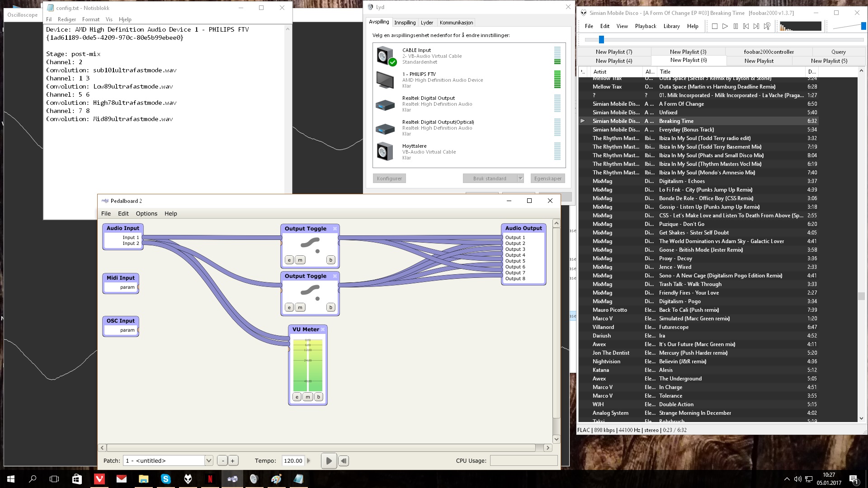
Task: Click the playlist scrollbar down arrow
Action: point(861,418)
